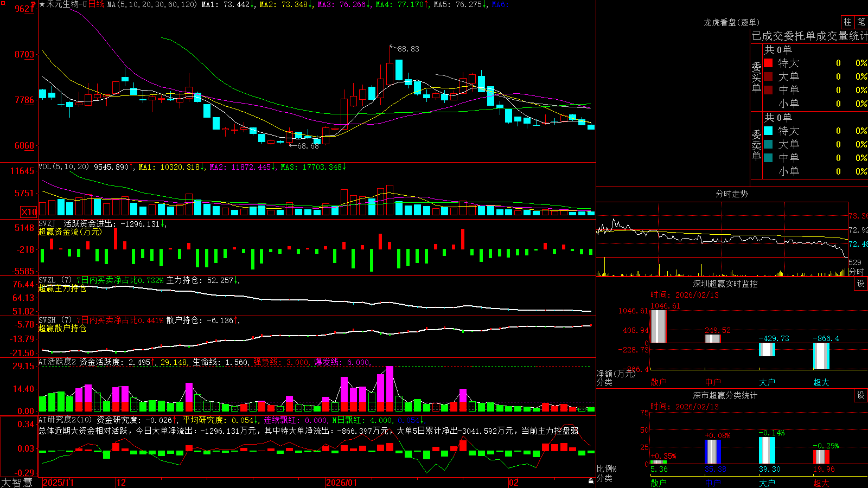Click the 分时走势 panel title
Image resolution: width=868 pixels, height=488 pixels.
732,194
